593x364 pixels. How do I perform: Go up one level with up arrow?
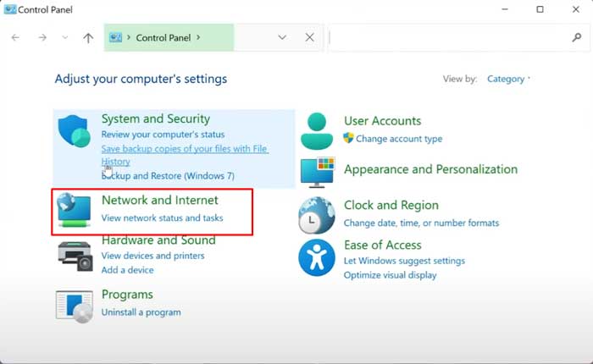89,38
